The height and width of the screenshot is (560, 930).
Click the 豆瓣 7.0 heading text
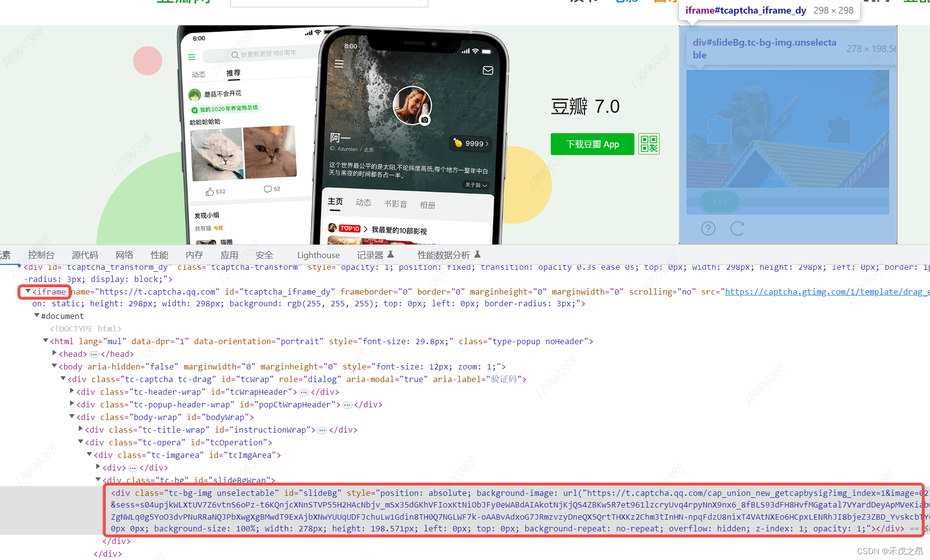click(585, 106)
